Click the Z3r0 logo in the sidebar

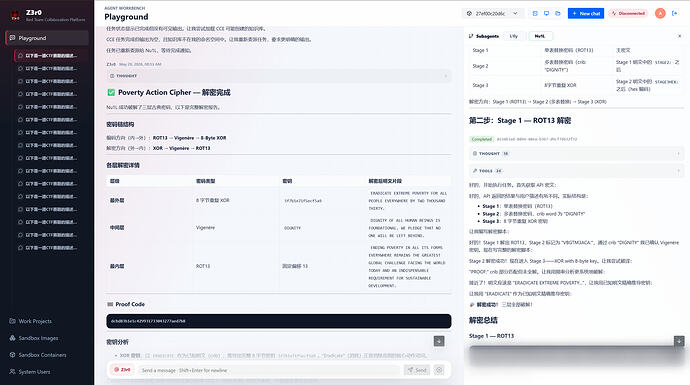click(15, 16)
